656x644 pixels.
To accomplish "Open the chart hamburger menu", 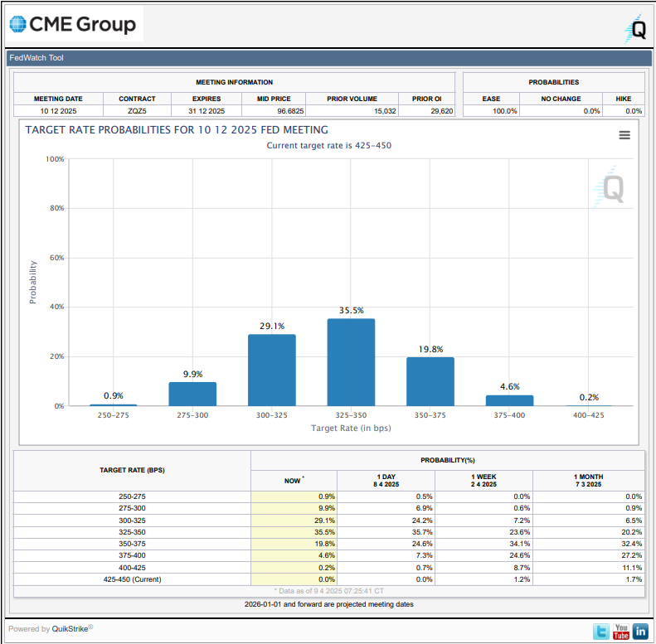I will tap(624, 135).
